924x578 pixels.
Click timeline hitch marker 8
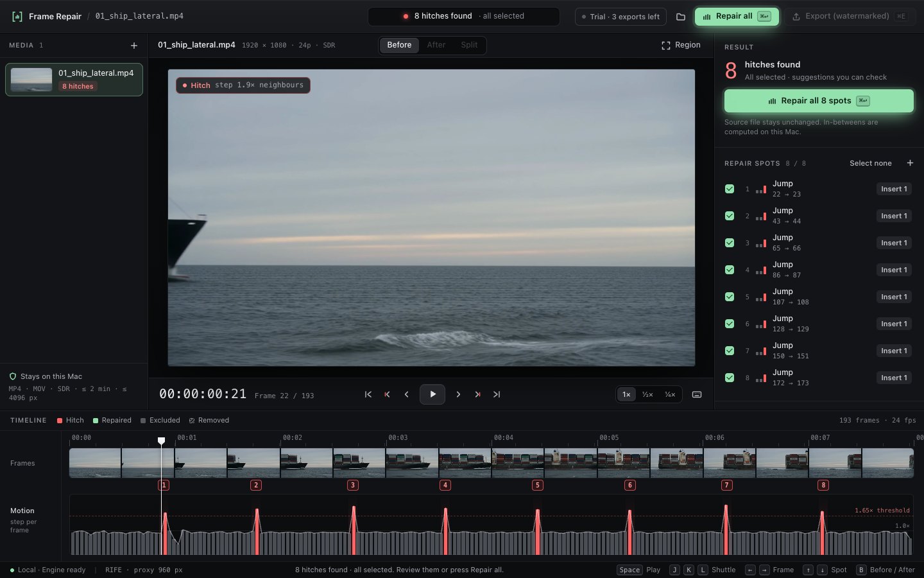tap(823, 485)
